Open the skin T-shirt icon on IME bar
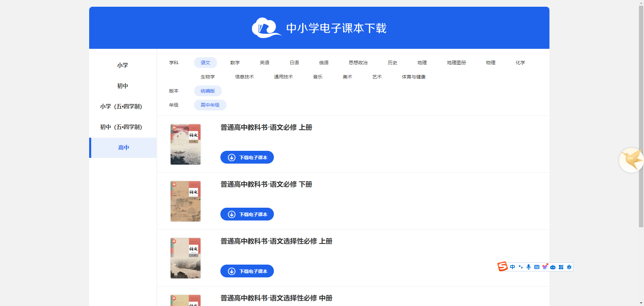 545,267
